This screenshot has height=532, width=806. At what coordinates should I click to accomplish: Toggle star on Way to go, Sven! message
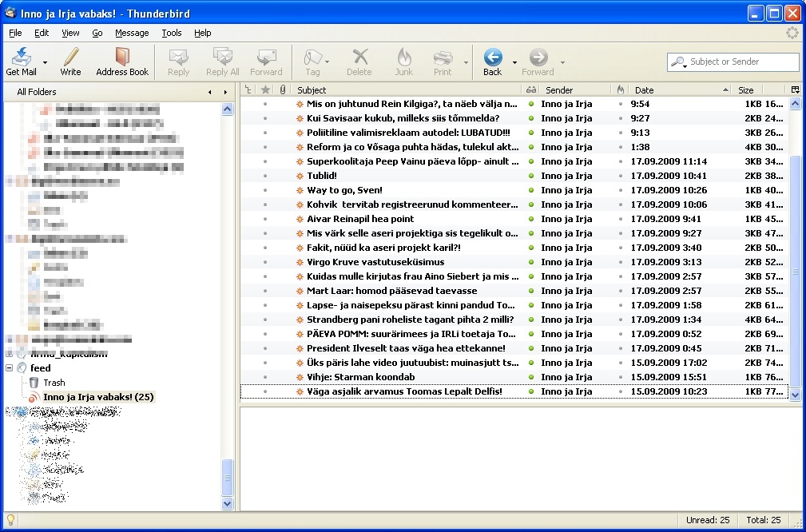pyautogui.click(x=265, y=190)
